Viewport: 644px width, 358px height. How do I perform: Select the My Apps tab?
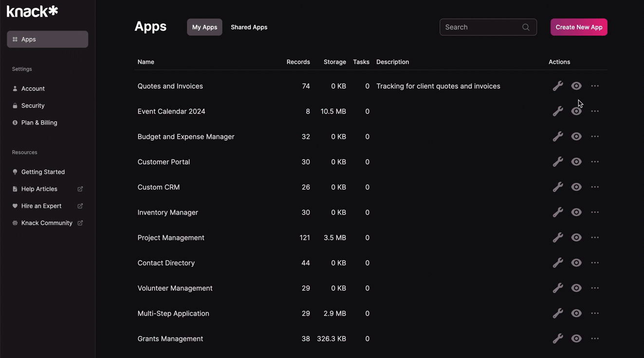click(x=204, y=27)
